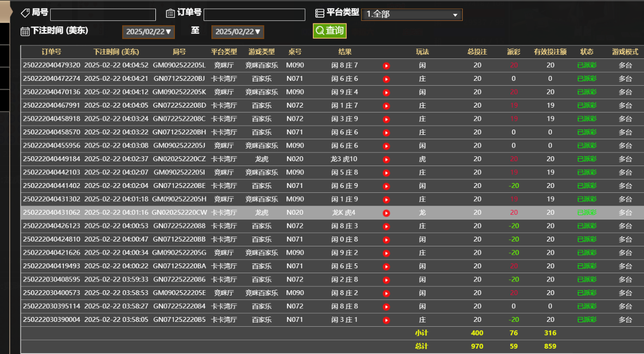Image resolution: width=644 pixels, height=354 pixels.
Task: Click replay icon for order 250222040431062
Action: [386, 213]
